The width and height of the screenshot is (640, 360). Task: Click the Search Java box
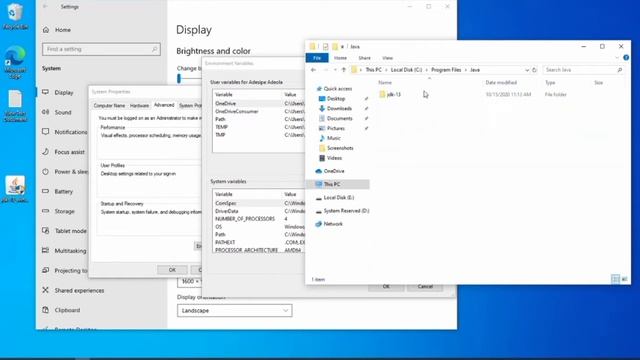[584, 70]
